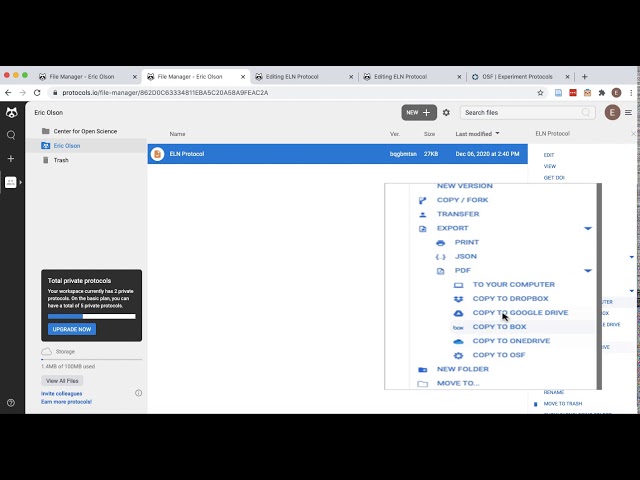Select Transfer menu entry
The image size is (640, 480).
click(458, 214)
